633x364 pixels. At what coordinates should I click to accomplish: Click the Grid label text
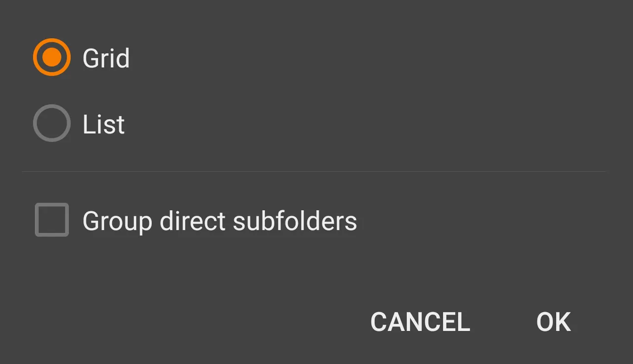pyautogui.click(x=106, y=58)
